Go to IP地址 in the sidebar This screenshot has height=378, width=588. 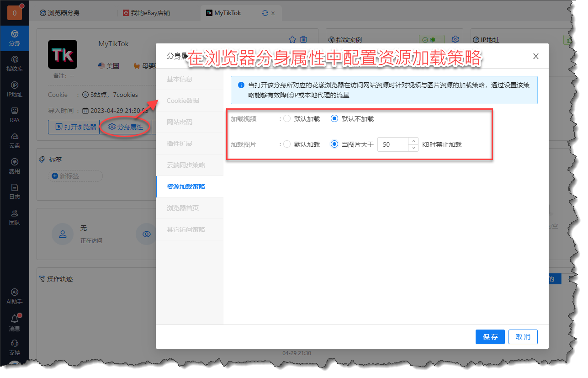coord(15,90)
